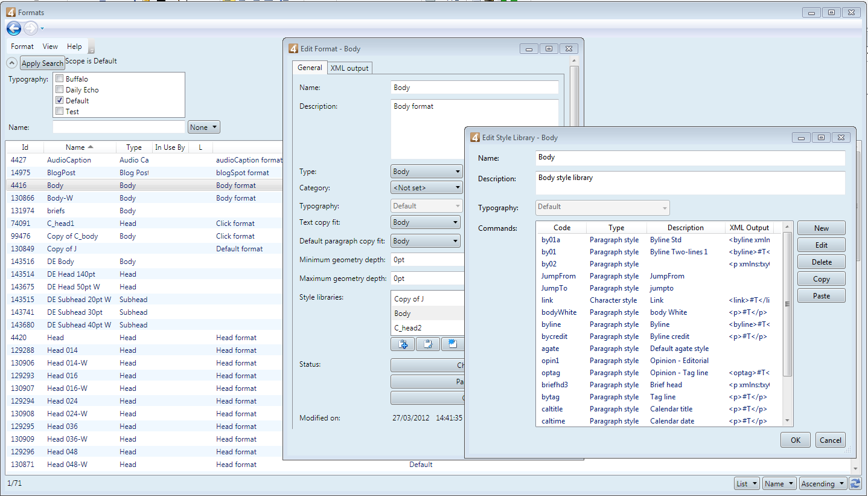The width and height of the screenshot is (868, 496).
Task: Click the Forward navigation arrow
Action: click(x=31, y=28)
